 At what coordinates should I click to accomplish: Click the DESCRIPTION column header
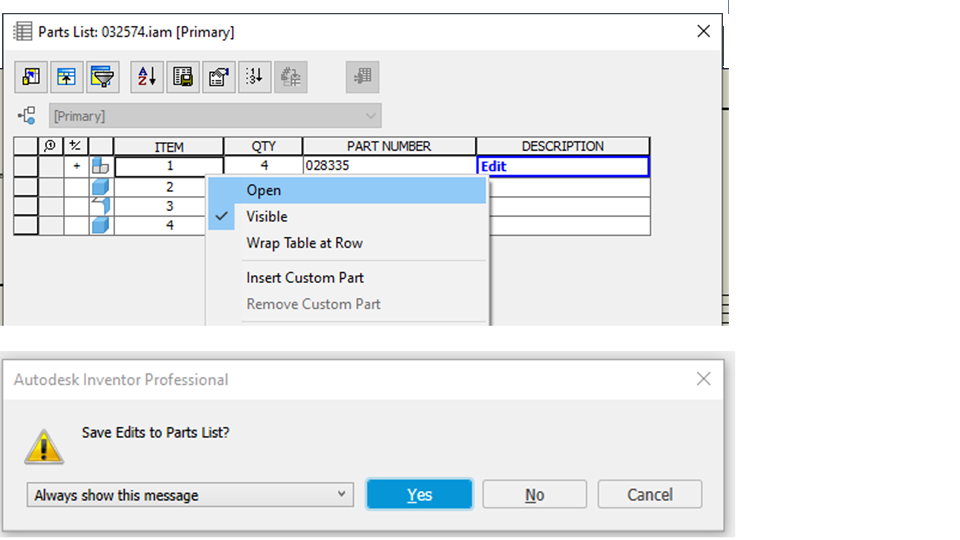(563, 146)
